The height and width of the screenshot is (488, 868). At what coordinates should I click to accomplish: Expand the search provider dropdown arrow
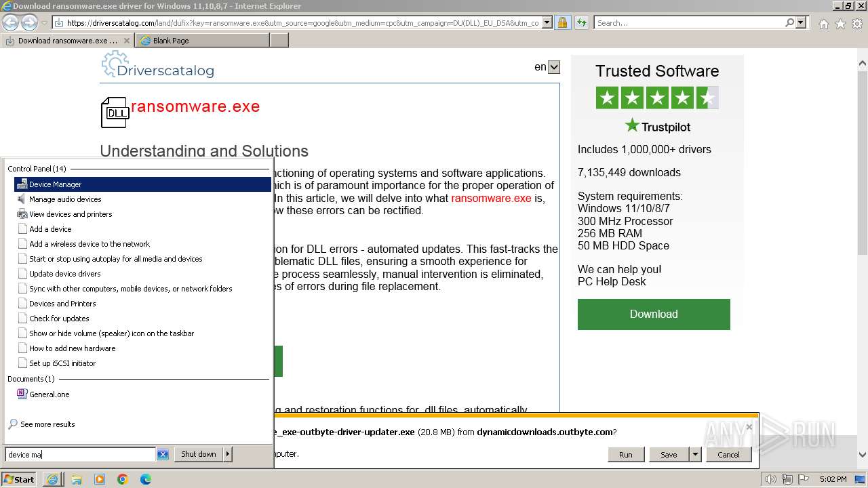pos(801,22)
